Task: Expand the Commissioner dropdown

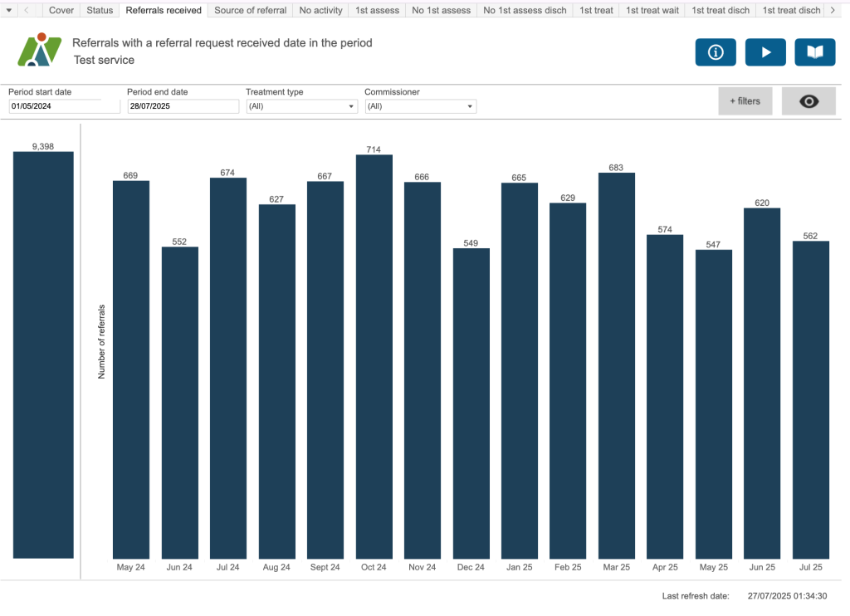Action: 420,106
